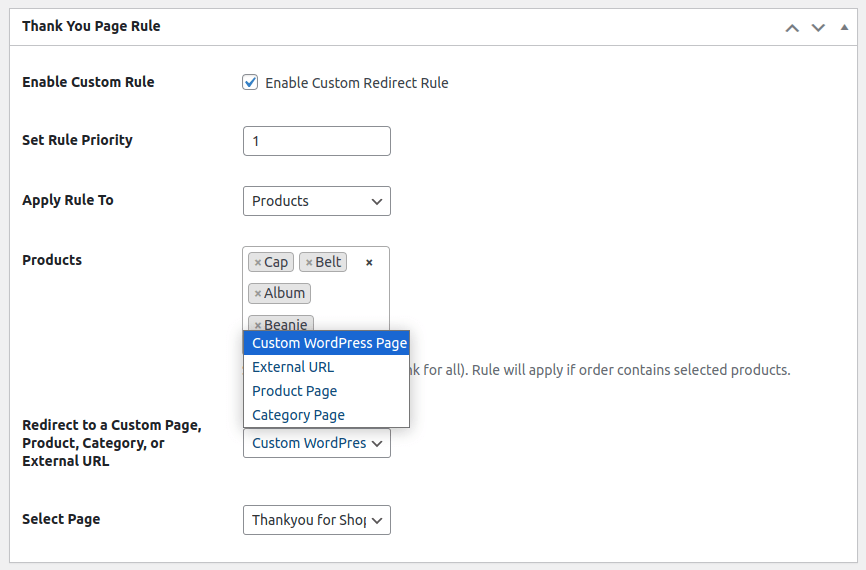Clear all selected products

369,262
